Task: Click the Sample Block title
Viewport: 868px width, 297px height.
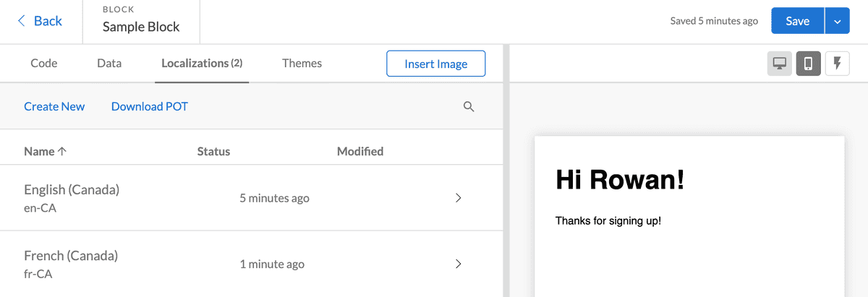Action: (141, 27)
